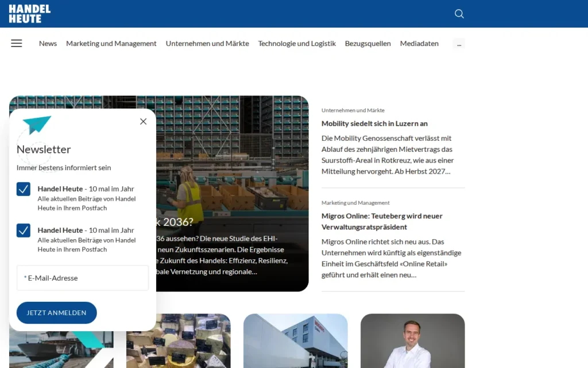
Task: Click Marketing und Management label above Migros article
Action: coord(355,203)
